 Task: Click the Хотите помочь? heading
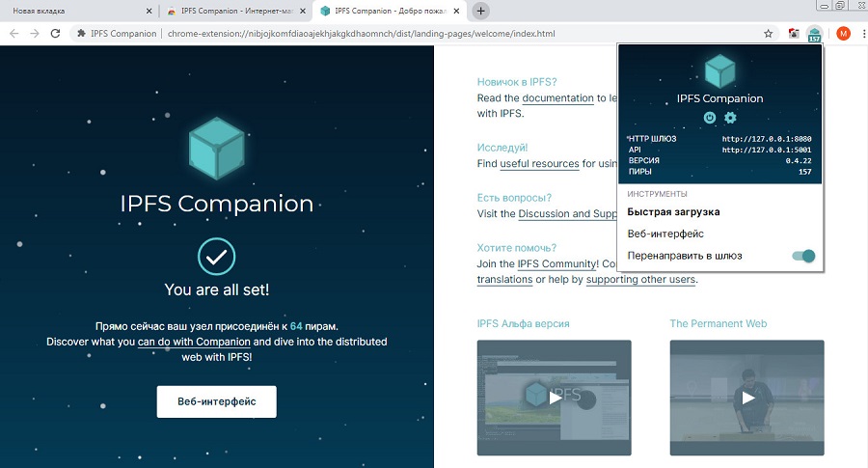[517, 248]
